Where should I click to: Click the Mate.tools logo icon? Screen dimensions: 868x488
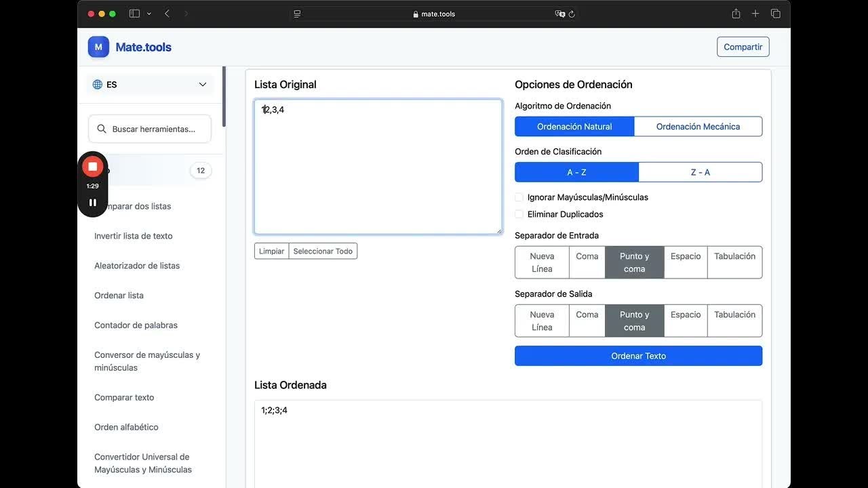coord(98,47)
